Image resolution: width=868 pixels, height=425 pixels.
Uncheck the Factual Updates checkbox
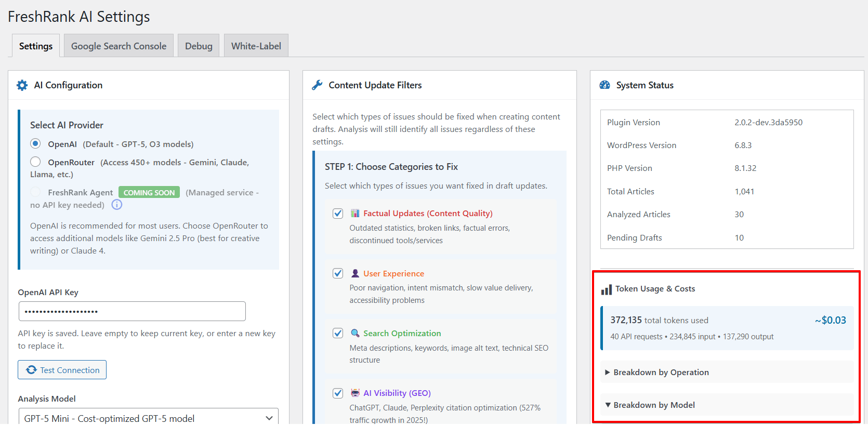tap(338, 214)
